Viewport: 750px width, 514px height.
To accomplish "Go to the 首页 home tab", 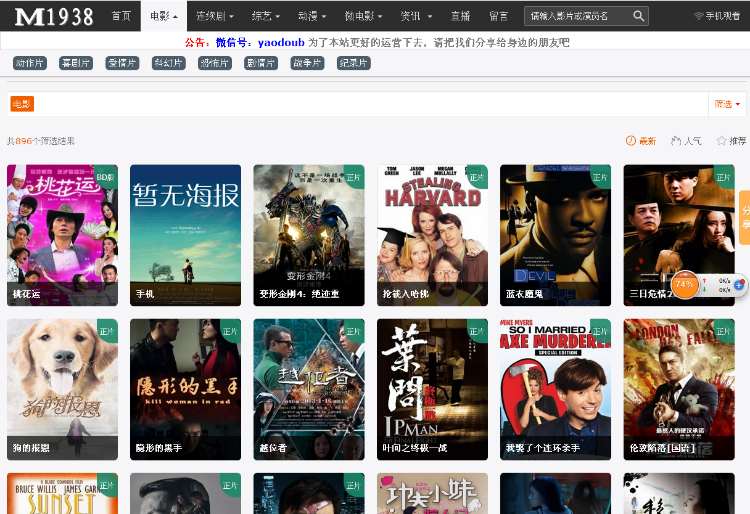I will point(121,16).
